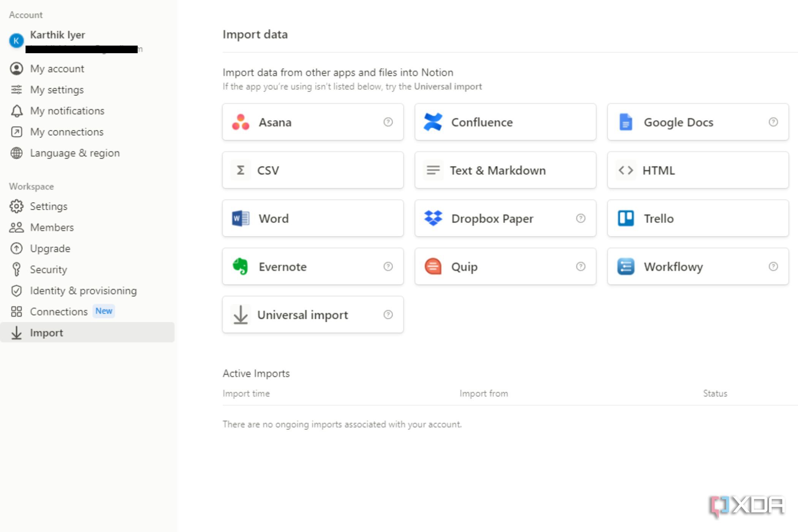The height and width of the screenshot is (532, 798).
Task: Click the Universal import download arrow icon
Action: [x=241, y=315]
